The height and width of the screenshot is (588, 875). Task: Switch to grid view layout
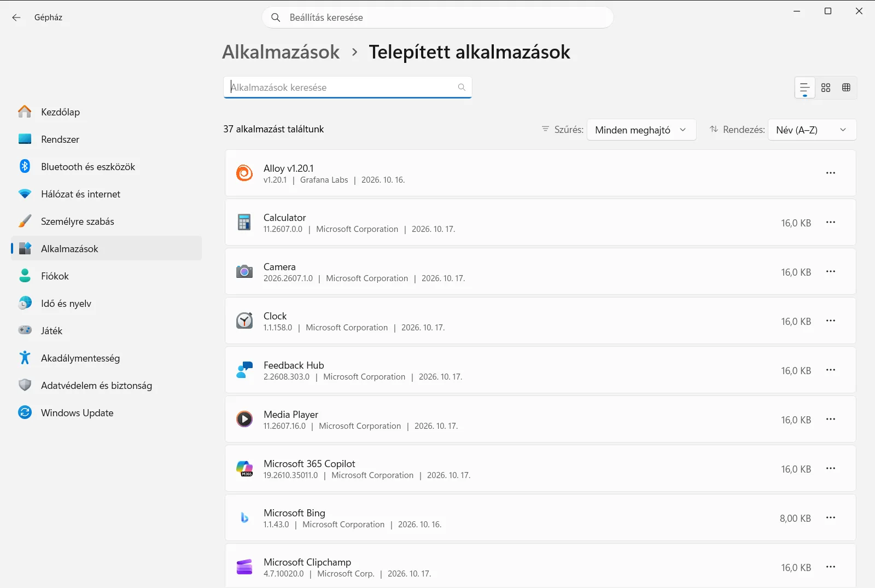[x=826, y=88]
